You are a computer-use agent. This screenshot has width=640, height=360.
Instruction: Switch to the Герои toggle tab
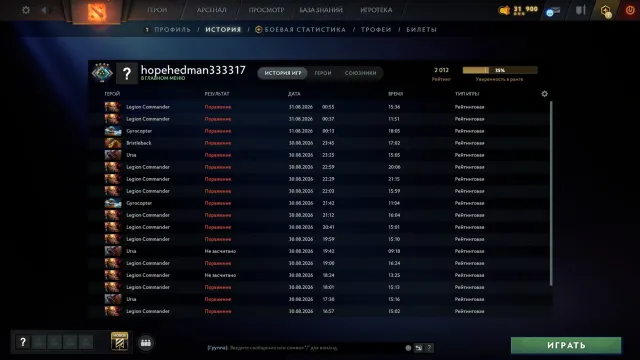click(323, 73)
